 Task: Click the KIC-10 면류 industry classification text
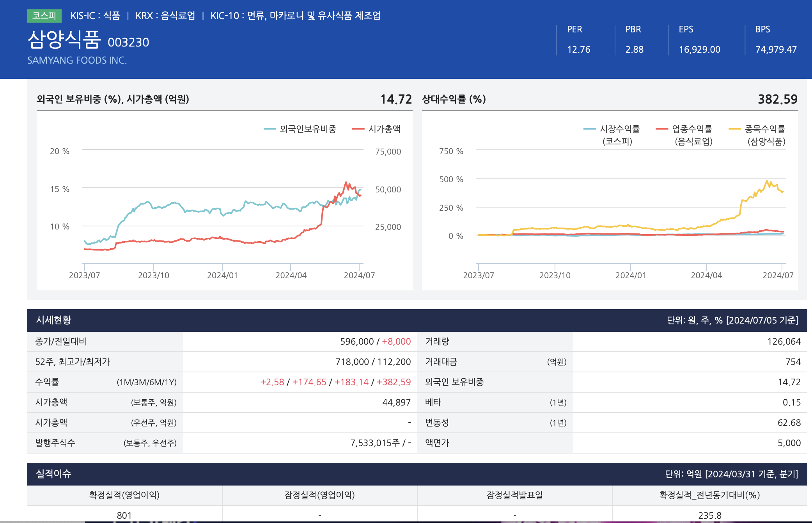[x=295, y=16]
